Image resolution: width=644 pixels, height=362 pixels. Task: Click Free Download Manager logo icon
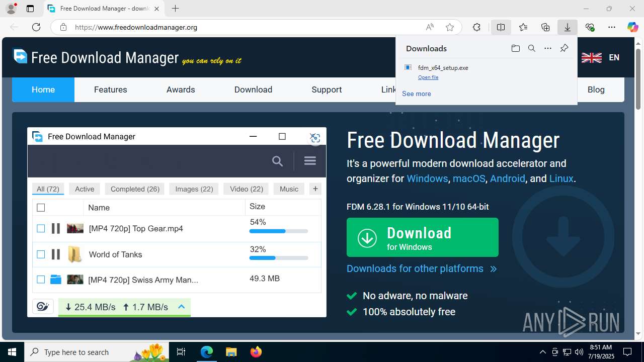tap(20, 56)
